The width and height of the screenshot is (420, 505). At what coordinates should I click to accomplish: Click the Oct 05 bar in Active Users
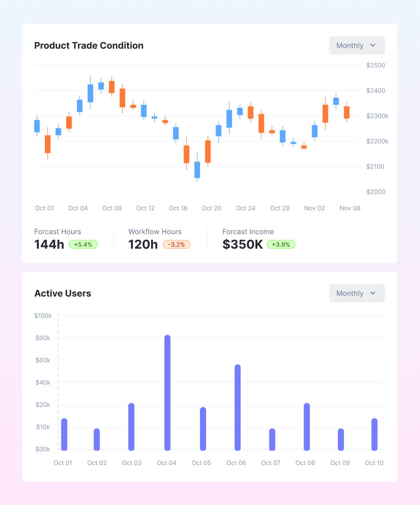(x=203, y=429)
